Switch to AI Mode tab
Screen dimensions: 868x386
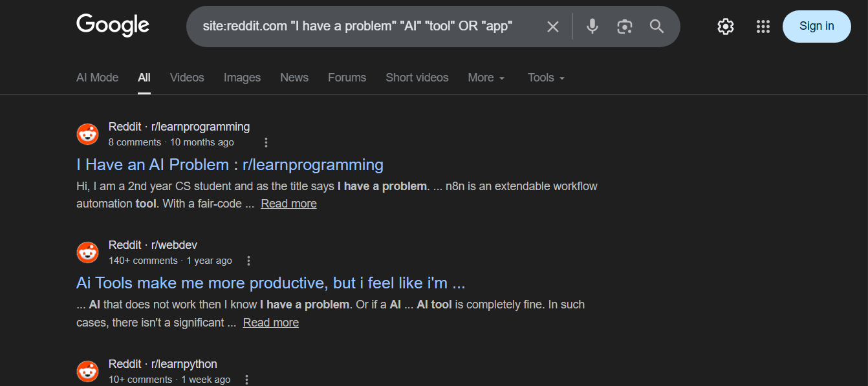[x=97, y=78]
